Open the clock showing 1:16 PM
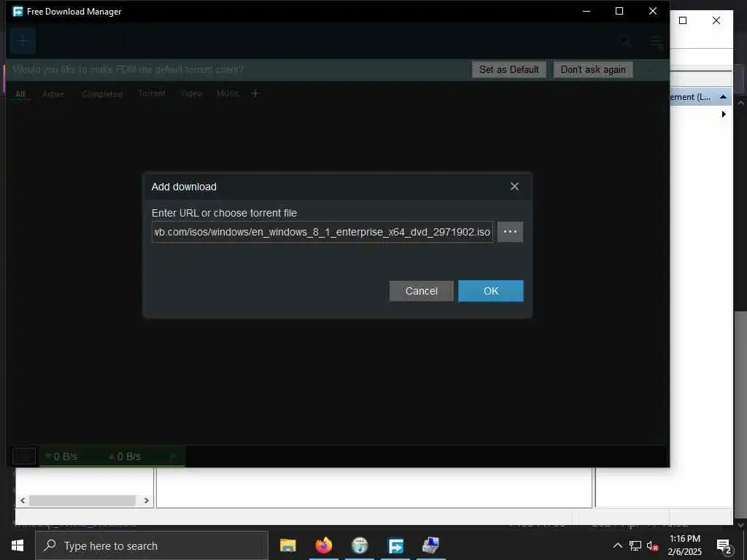The width and height of the screenshot is (747, 560). tap(684, 545)
